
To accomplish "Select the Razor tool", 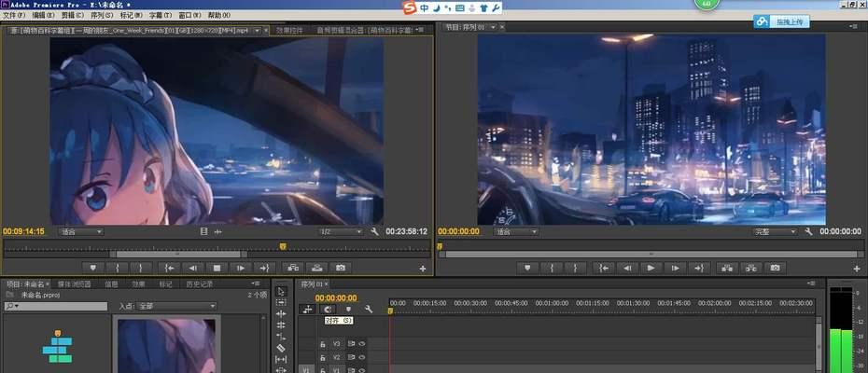I will point(281,348).
